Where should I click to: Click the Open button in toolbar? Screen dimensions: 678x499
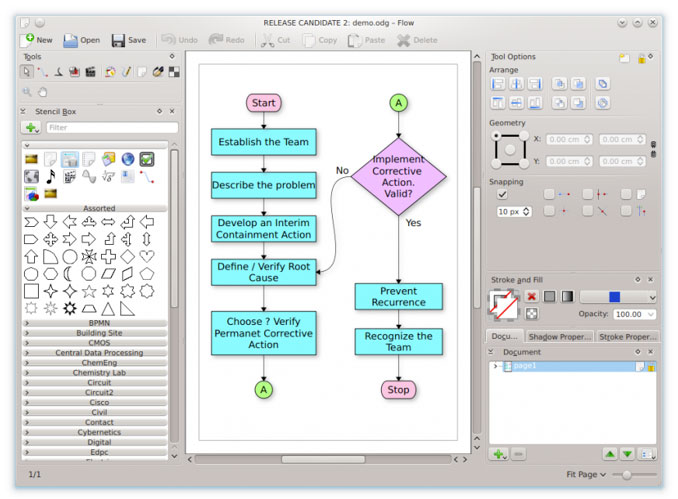tap(81, 40)
